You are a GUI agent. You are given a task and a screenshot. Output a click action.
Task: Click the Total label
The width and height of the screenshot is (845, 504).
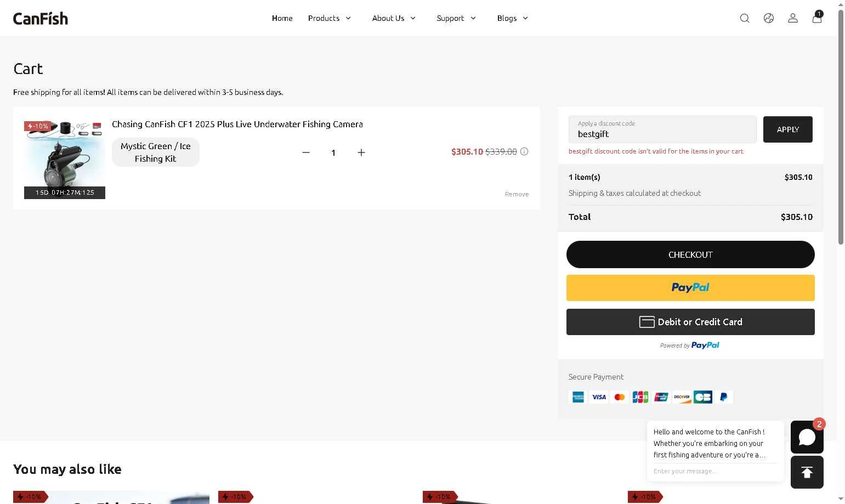coord(580,217)
